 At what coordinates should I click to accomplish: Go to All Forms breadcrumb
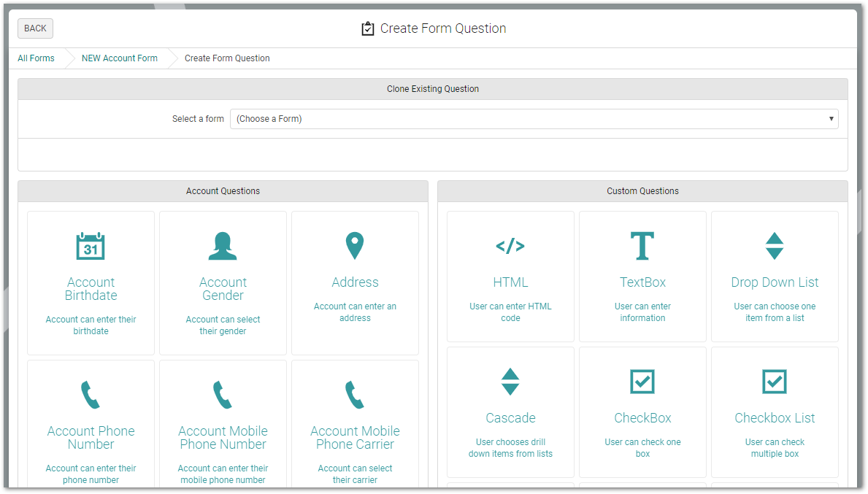36,58
